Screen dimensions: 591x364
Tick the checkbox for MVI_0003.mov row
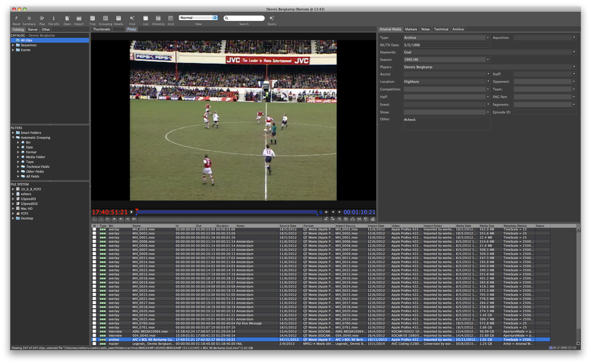coord(94,229)
